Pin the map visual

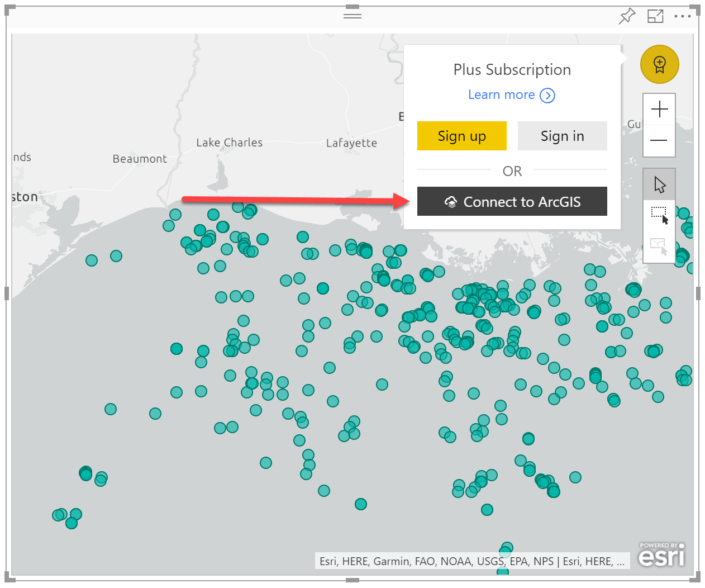[x=627, y=16]
